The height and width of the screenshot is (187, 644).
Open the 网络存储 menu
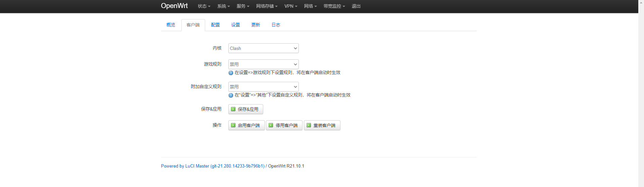(x=267, y=6)
